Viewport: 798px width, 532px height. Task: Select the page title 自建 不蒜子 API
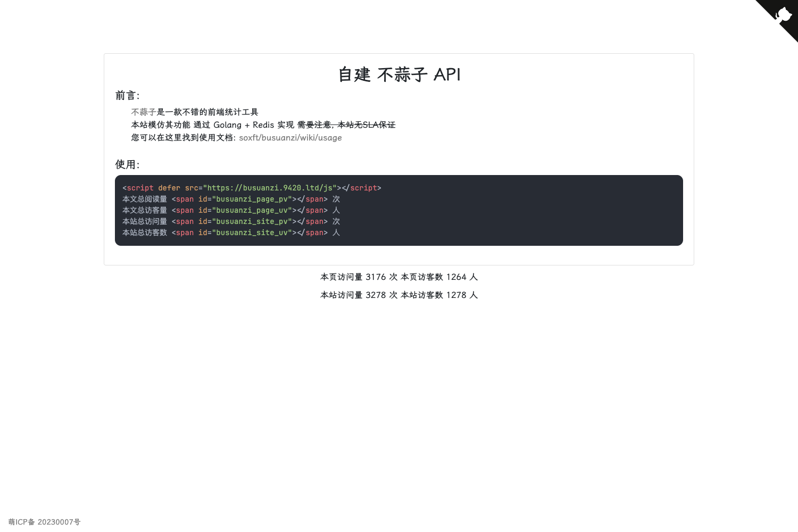(x=399, y=75)
